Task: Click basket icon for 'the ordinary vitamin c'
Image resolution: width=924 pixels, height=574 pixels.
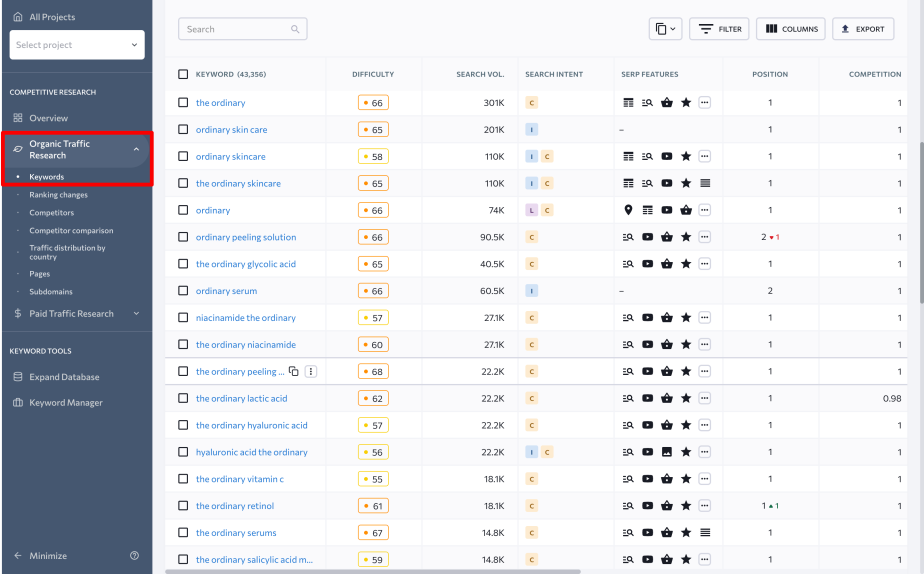Action: point(666,479)
